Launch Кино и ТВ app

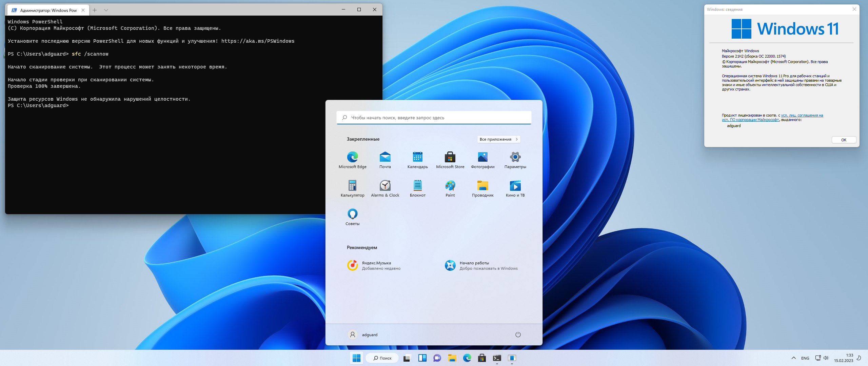(x=515, y=188)
